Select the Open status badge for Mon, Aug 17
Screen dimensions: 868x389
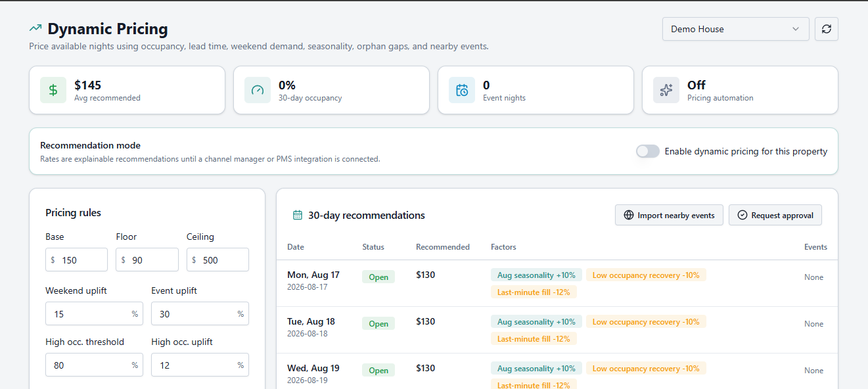click(378, 277)
